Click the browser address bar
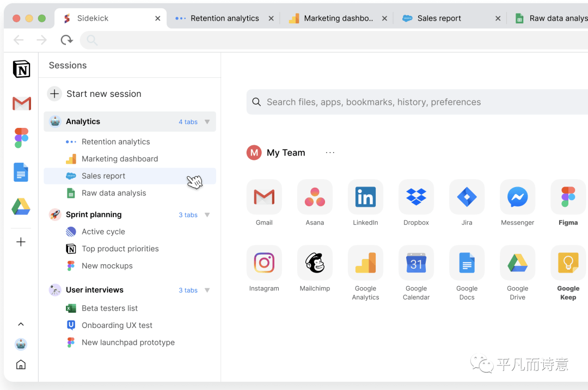This screenshot has height=390, width=588. click(x=334, y=40)
